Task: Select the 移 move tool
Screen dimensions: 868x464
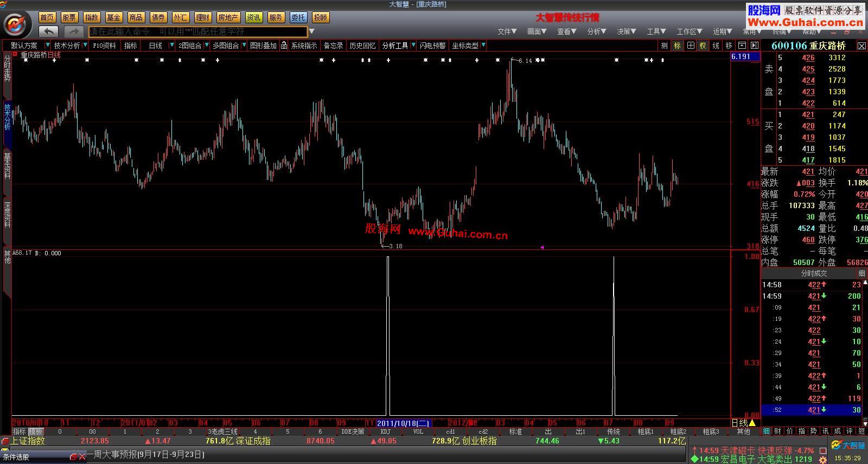Action: (x=729, y=46)
